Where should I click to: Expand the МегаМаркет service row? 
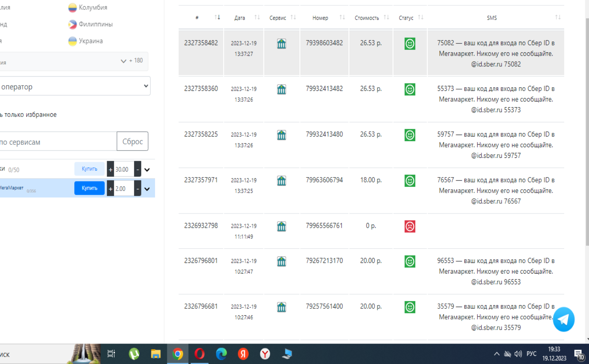147,189
